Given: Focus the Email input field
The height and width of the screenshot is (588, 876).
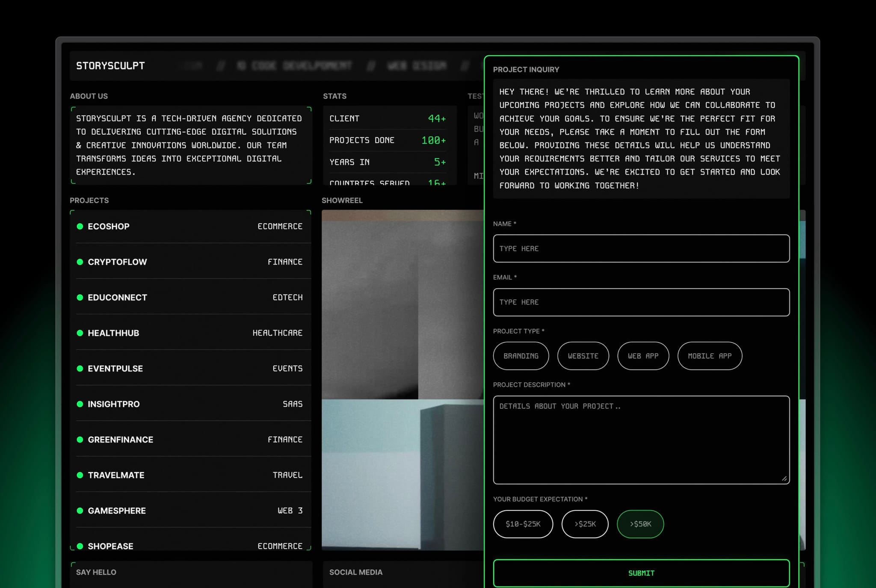Looking at the screenshot, I should tap(641, 302).
